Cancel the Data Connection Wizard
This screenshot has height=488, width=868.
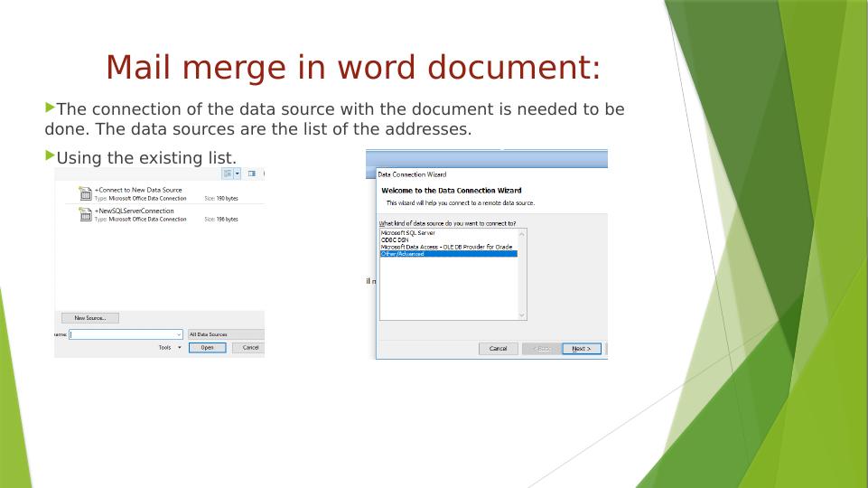498,349
